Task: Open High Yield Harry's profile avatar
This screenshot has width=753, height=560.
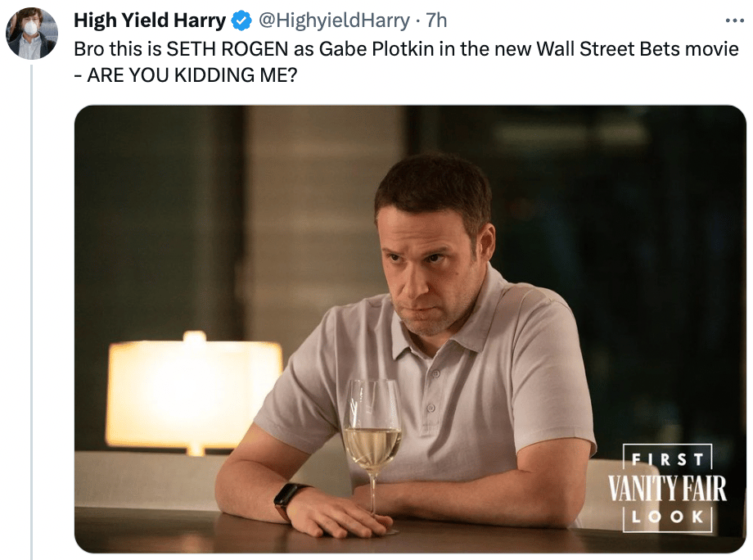Action: point(32,33)
